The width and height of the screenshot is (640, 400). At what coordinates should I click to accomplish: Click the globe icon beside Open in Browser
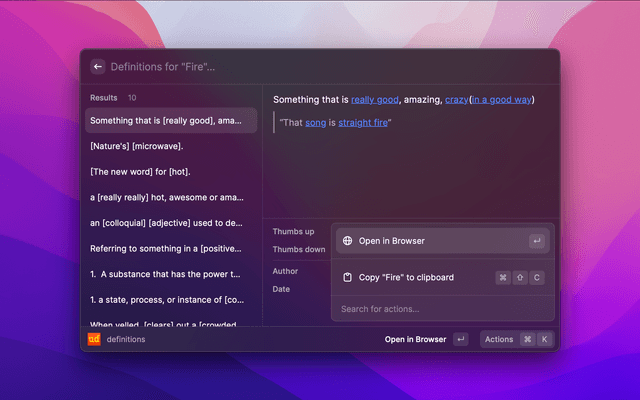347,241
